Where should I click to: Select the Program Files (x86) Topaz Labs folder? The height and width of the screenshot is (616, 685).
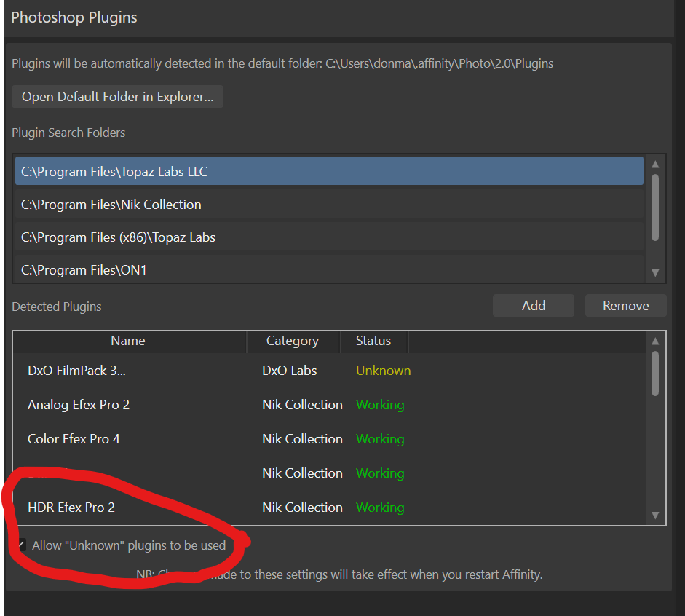[x=329, y=237]
